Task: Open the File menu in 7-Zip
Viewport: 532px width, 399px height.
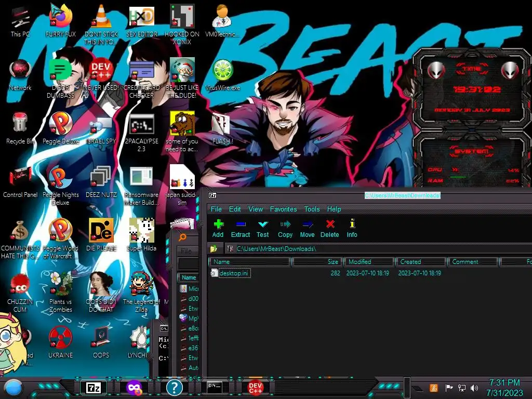Action: pyautogui.click(x=216, y=209)
